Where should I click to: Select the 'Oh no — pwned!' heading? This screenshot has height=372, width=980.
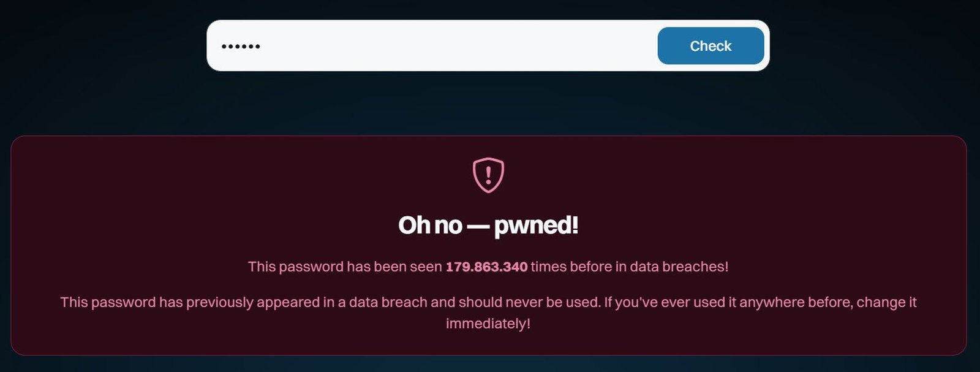[x=487, y=225]
